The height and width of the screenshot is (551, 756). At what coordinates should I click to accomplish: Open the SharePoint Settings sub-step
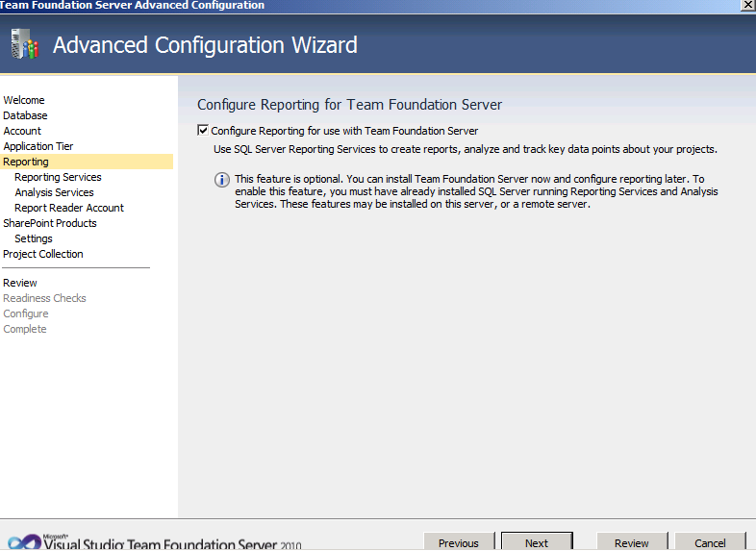click(x=34, y=239)
